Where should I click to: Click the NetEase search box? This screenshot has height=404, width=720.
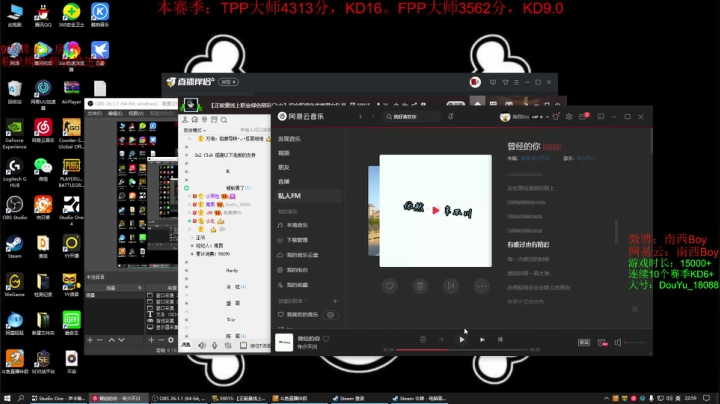(x=412, y=117)
